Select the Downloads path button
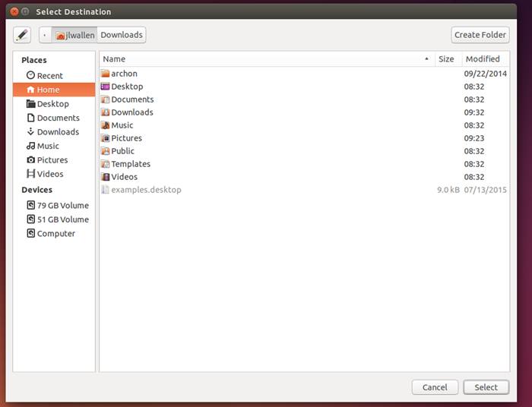The height and width of the screenshot is (407, 532). point(122,35)
